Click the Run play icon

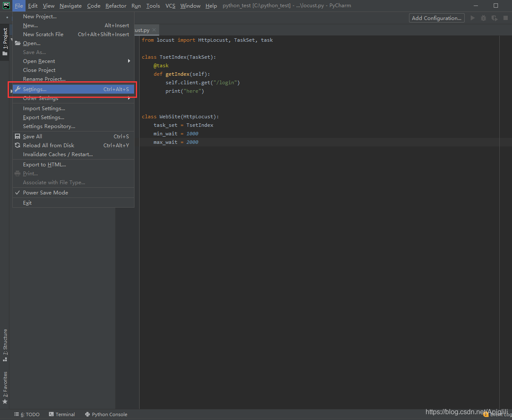tap(472, 18)
